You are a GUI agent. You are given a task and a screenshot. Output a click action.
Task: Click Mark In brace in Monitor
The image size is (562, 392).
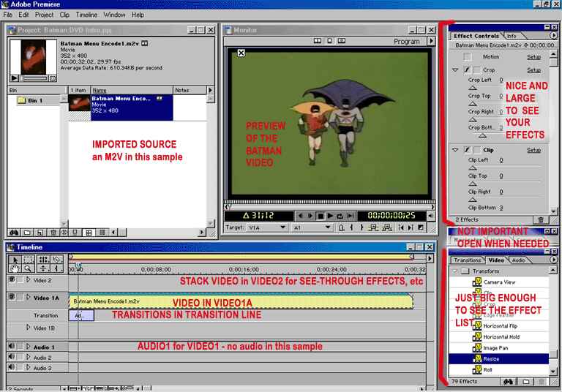click(351, 227)
